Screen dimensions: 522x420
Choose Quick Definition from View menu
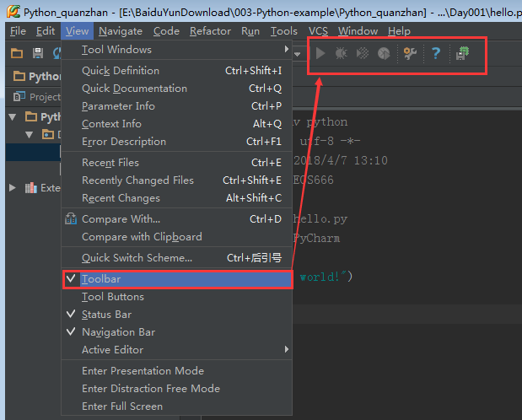point(177,71)
